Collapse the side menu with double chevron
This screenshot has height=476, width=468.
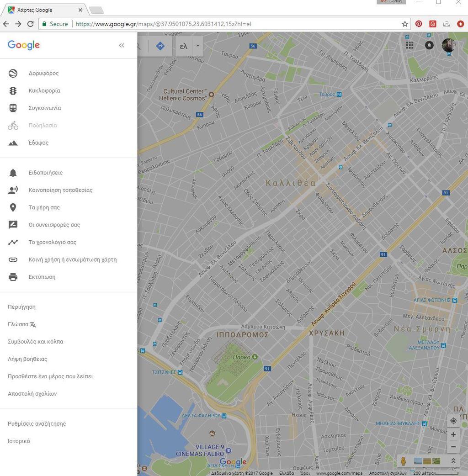(122, 46)
